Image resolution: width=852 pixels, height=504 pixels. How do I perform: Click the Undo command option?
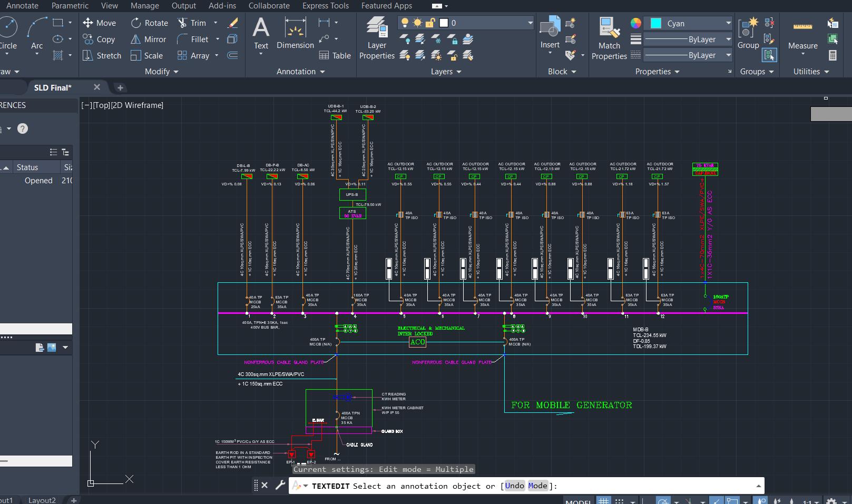point(514,486)
